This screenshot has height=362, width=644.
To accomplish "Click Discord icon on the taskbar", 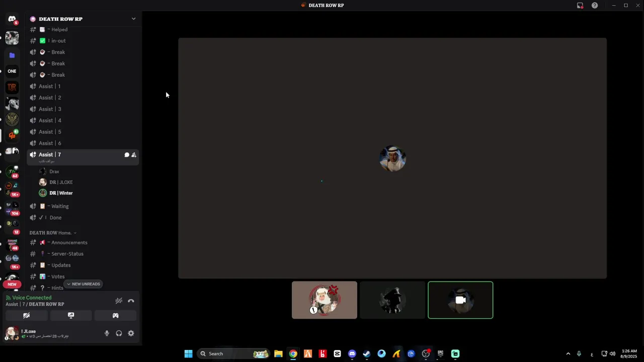I will click(x=352, y=353).
